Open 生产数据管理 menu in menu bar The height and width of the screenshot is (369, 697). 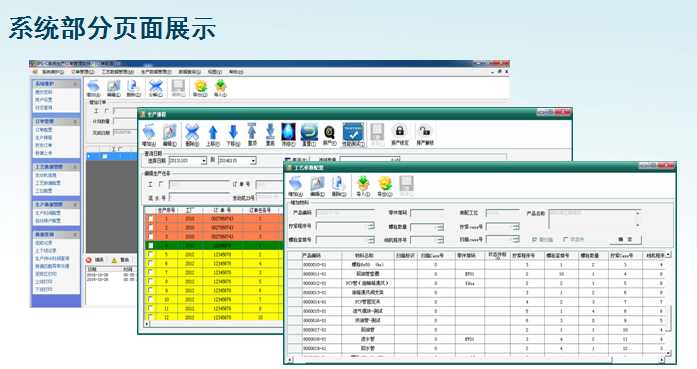pos(156,72)
